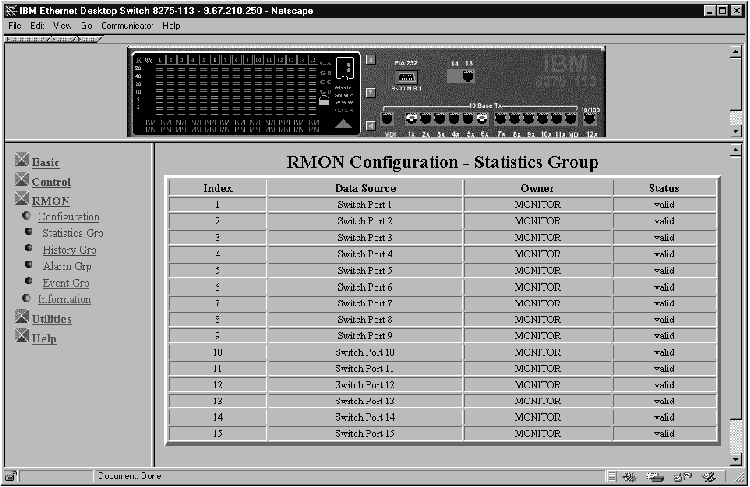Open the History Grp link
This screenshot has width=750, height=487.
point(69,250)
